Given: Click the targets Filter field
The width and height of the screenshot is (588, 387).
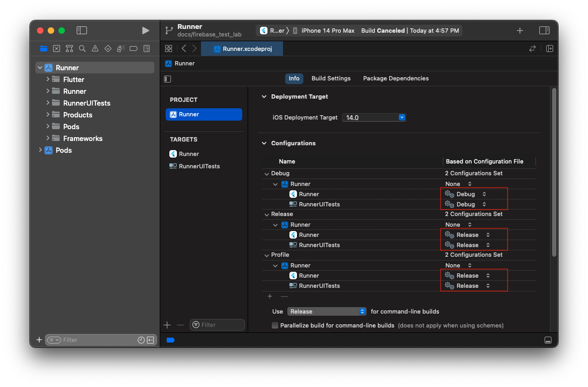Looking at the screenshot, I should [x=218, y=325].
